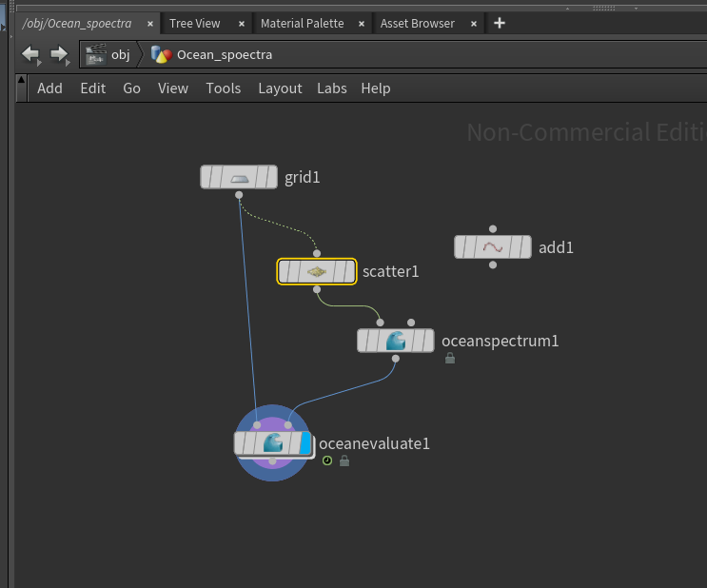Viewport: 707px width, 588px height.
Task: Switch to the Asset Browser tab
Action: [417, 24]
